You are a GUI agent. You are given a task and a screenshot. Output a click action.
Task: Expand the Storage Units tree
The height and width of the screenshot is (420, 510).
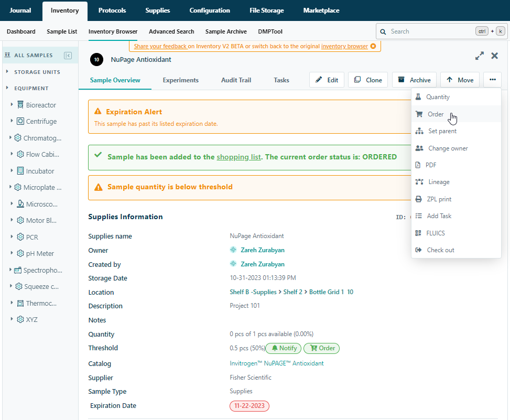pos(7,71)
